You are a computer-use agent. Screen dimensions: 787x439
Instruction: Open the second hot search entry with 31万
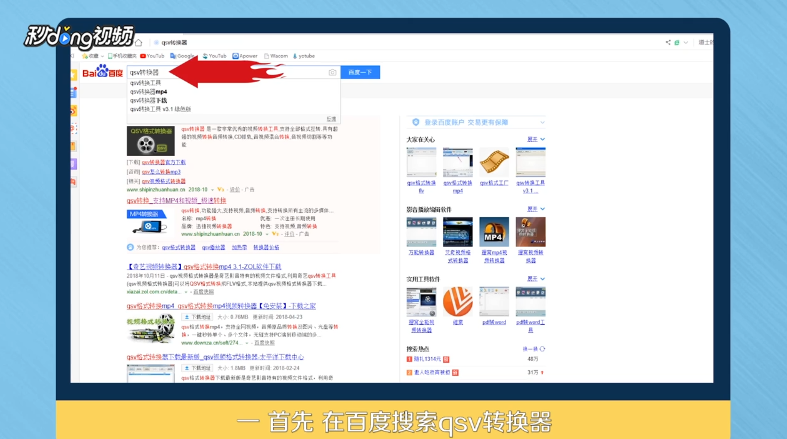(x=432, y=372)
